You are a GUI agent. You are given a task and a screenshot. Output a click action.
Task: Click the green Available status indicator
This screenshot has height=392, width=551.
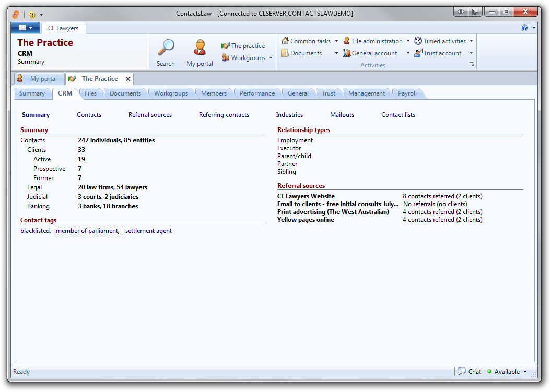click(489, 371)
